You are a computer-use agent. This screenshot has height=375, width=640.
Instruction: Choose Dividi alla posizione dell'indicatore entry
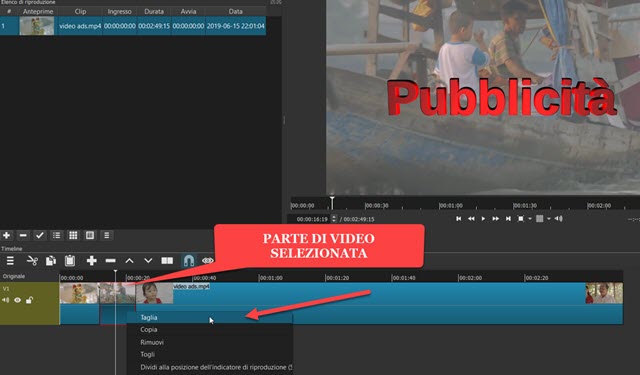click(210, 367)
